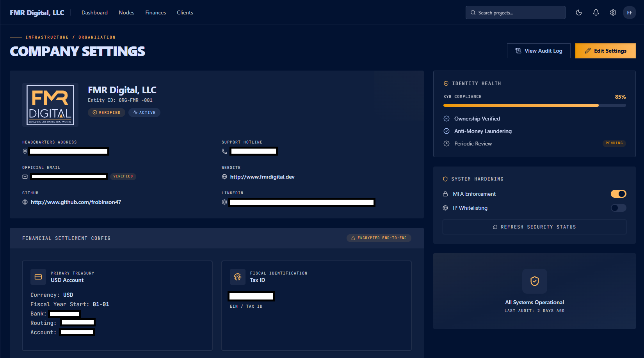
Task: Open the settings gear icon
Action: coord(613,12)
